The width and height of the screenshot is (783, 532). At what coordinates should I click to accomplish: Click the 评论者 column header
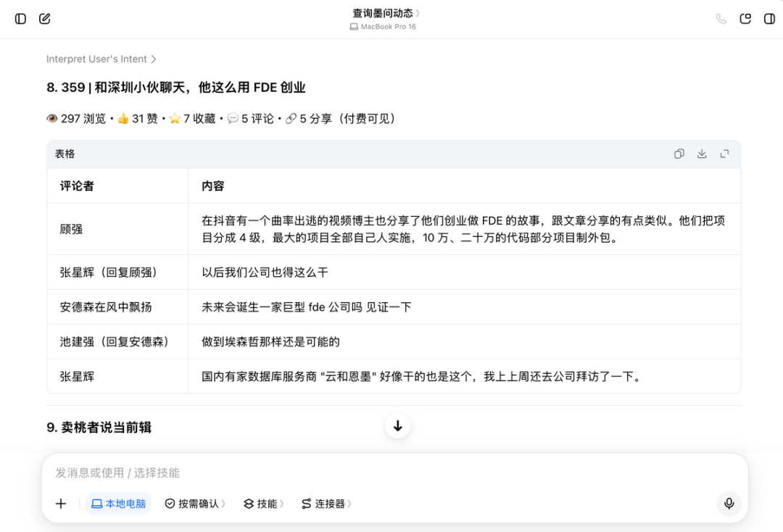pos(77,186)
